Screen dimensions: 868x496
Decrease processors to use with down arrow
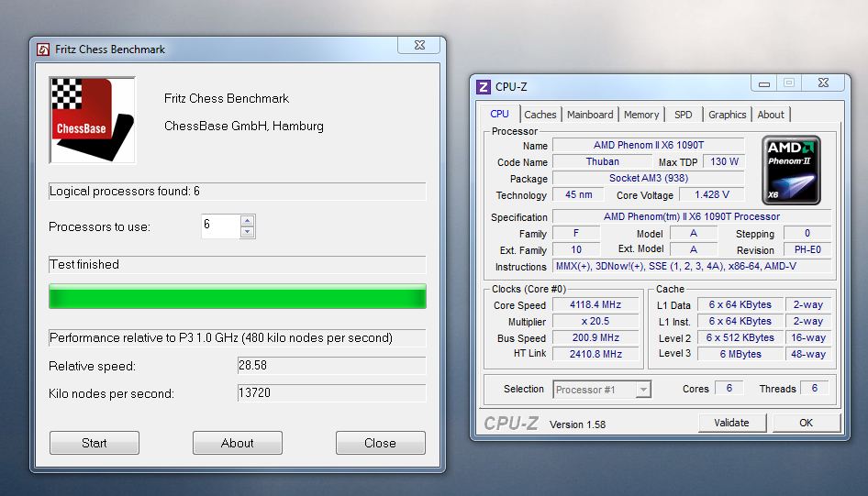click(x=248, y=232)
